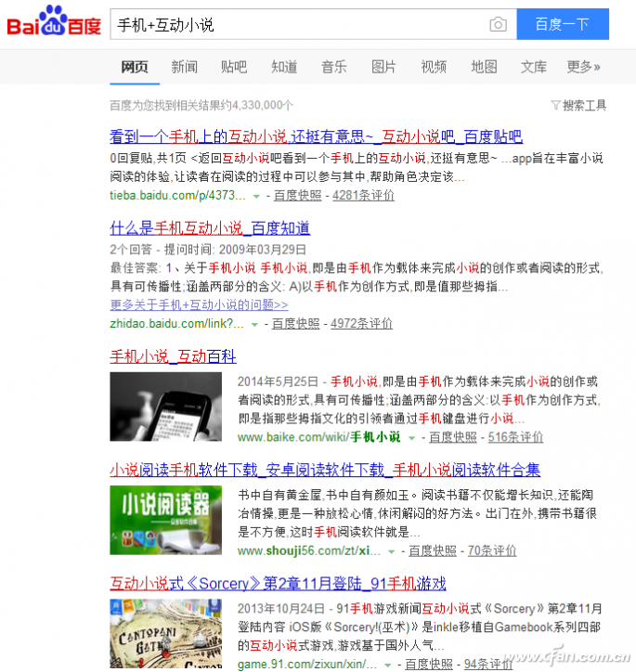Open 搜索工具 filter options
Viewport: 636px width, 672px height.
579,105
